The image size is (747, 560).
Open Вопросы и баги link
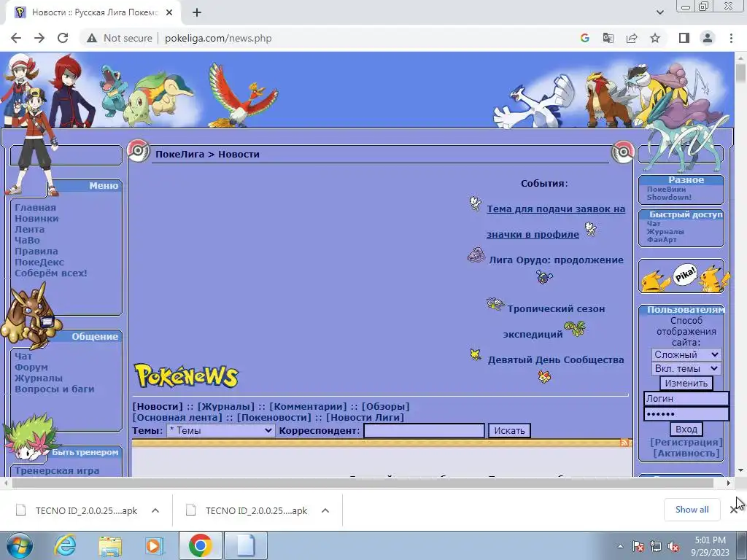coord(54,389)
